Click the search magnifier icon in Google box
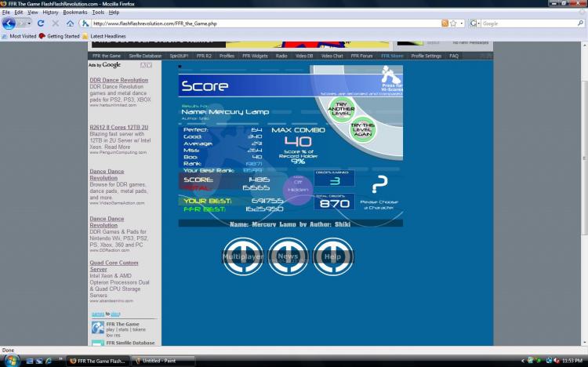The height and width of the screenshot is (367, 588). (580, 24)
